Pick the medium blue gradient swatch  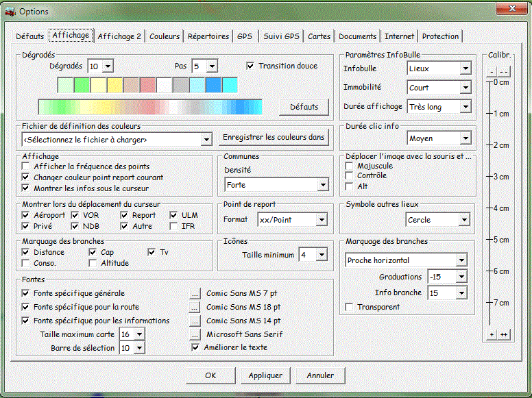213,85
